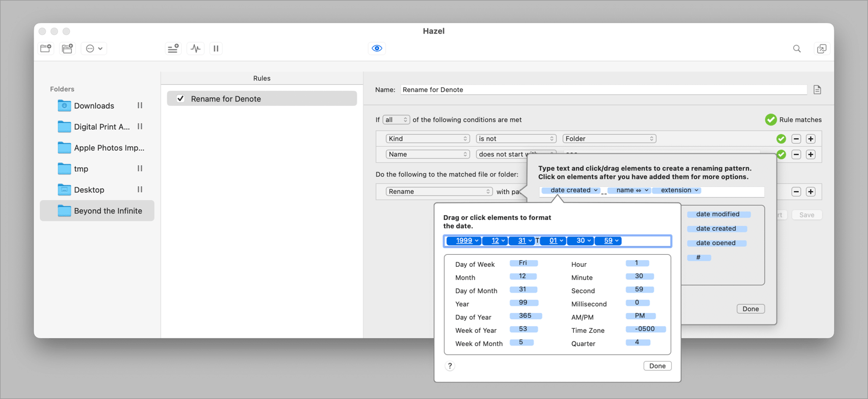Click the help question mark button
The image size is (868, 399).
pyautogui.click(x=449, y=365)
